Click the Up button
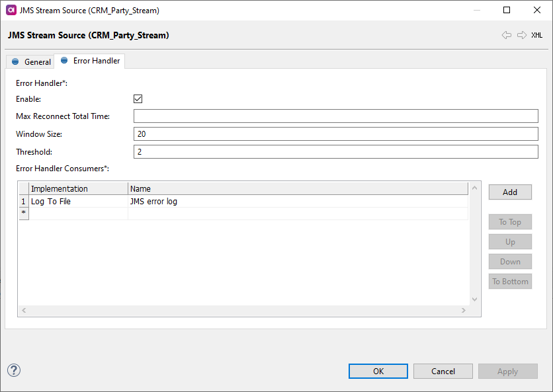The width and height of the screenshot is (553, 392). [510, 241]
